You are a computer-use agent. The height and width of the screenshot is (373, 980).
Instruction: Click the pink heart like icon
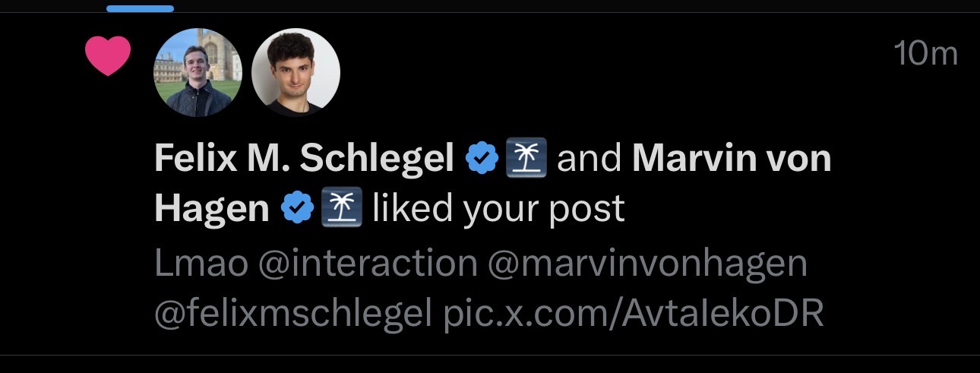tap(108, 56)
